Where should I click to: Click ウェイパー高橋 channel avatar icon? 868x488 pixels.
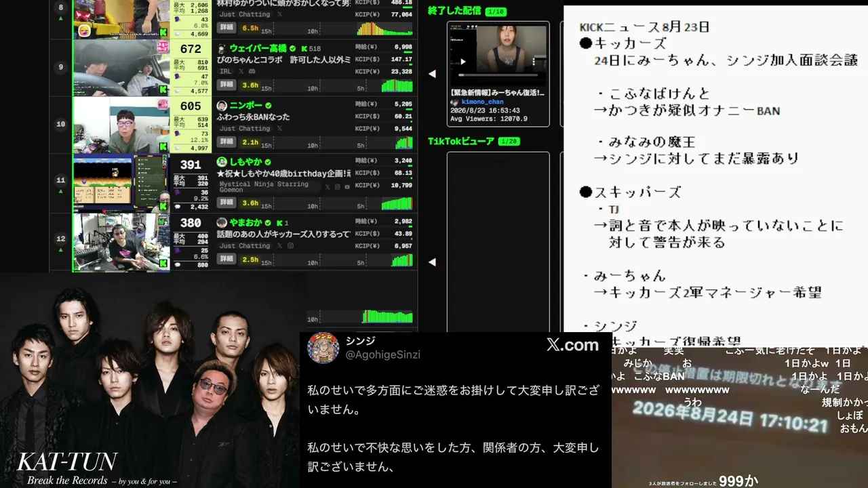point(222,49)
